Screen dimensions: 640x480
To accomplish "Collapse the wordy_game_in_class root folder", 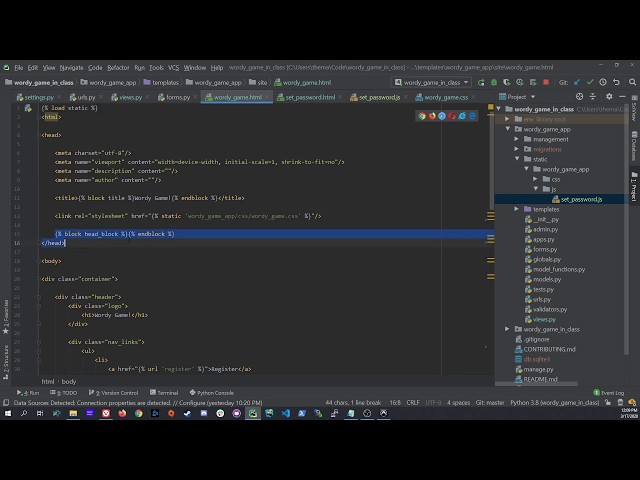I will coord(499,109).
